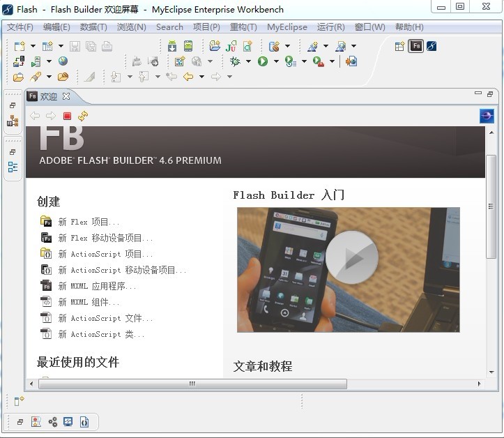504x438 pixels.
Task: Click the 新 Flex 移动设备项目 link
Action: pos(105,238)
